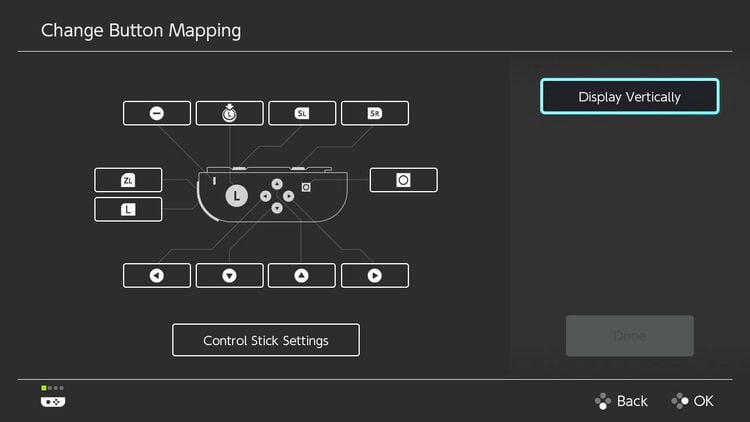Click the capture button on the Joy-Con diagram
This screenshot has height=422, width=750.
tap(306, 187)
